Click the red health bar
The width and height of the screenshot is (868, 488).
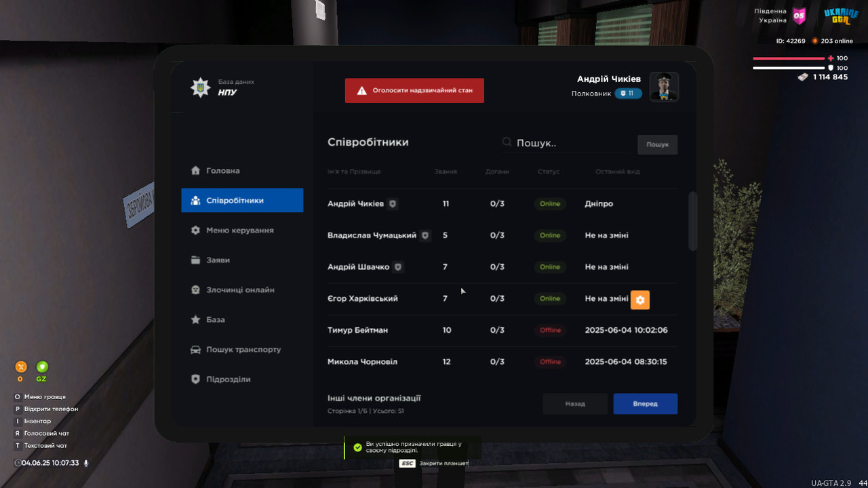(789, 58)
